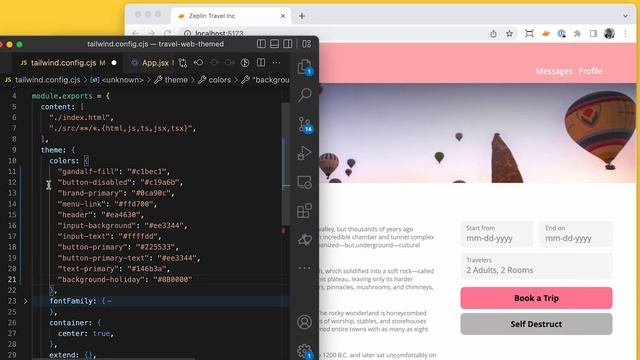Open Accounts menu in VS Code
Screen dimensions: 640x360
[304, 322]
